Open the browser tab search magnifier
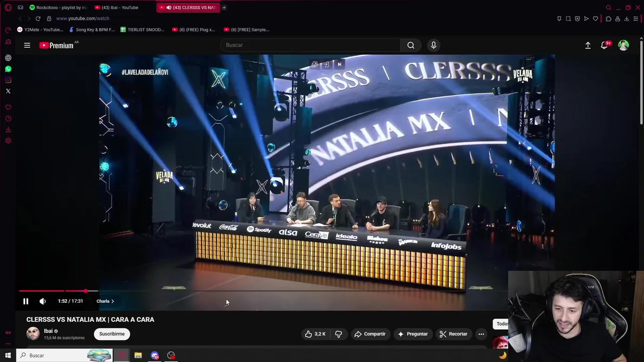 click(x=608, y=8)
